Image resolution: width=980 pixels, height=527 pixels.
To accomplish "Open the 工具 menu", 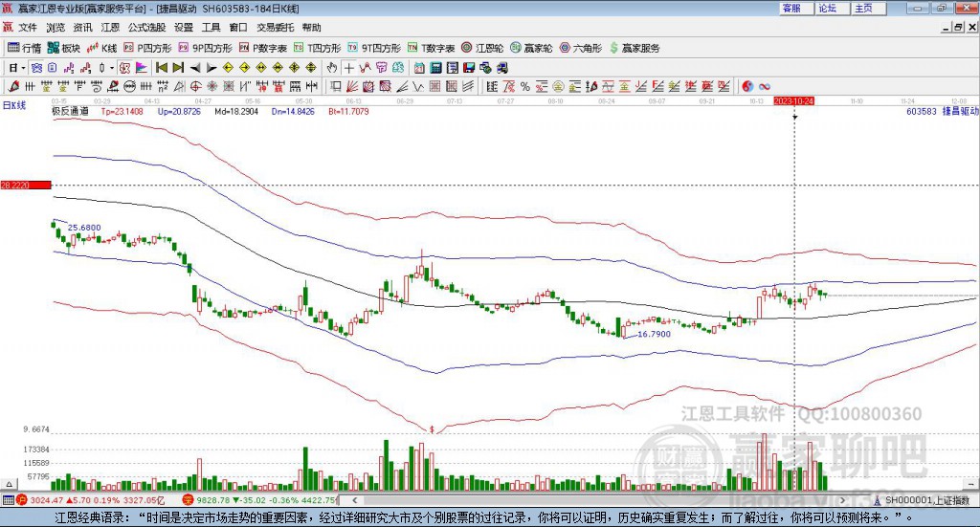I will 212,28.
